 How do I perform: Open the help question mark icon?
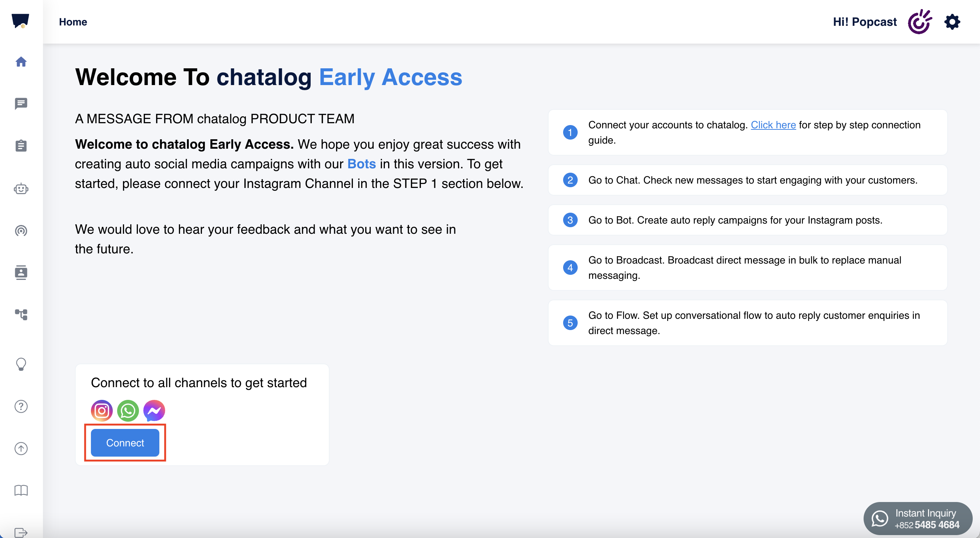point(21,406)
